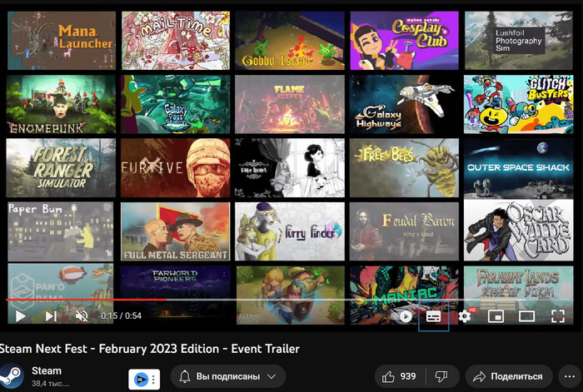Click the Oscar Wilde Card tile
This screenshot has width=583, height=392.
(x=519, y=231)
